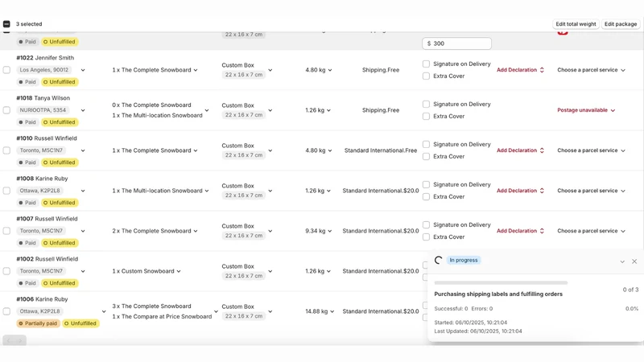Click the stepper arrows next to Add Declaration for order #1022
Image resolution: width=644 pixels, height=362 pixels.
click(x=542, y=70)
